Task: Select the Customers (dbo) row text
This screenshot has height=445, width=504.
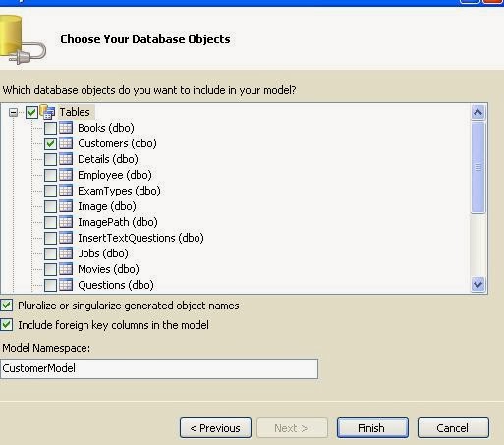Action: click(x=117, y=143)
